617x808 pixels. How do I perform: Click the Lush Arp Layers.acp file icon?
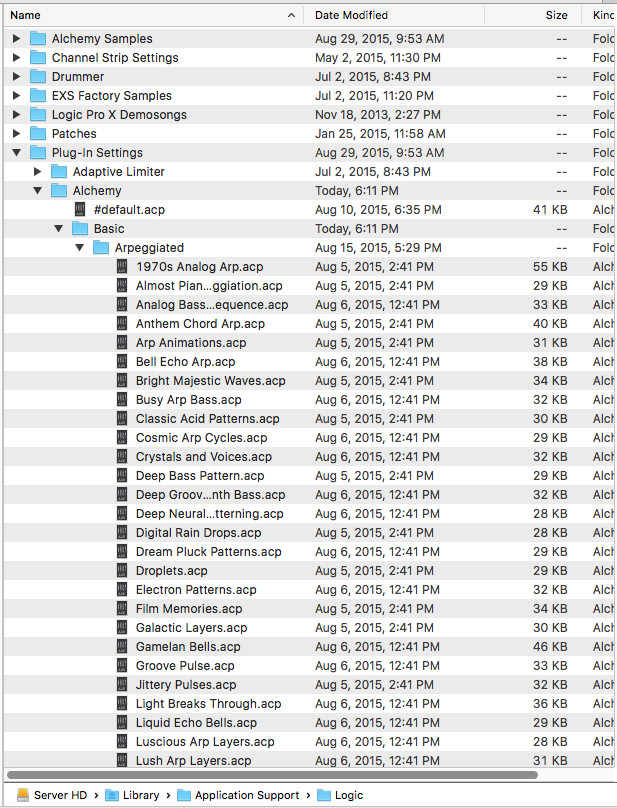tap(122, 761)
